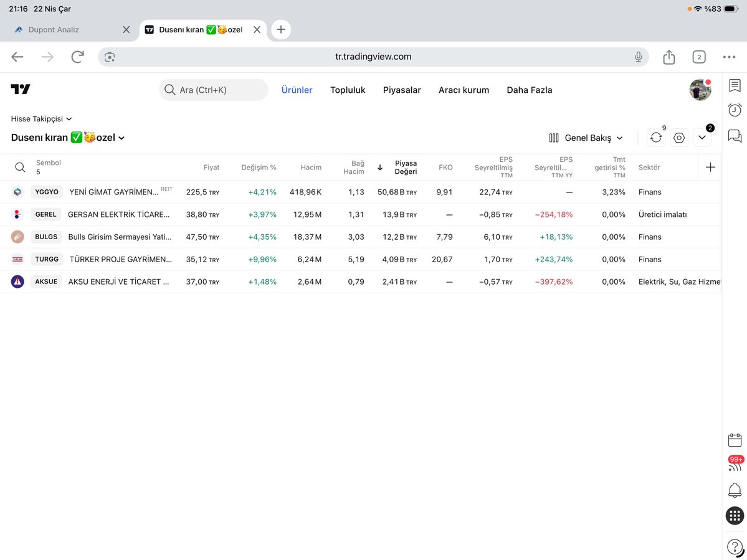Sort by the Piyasa Değeri column header

[x=406, y=167]
